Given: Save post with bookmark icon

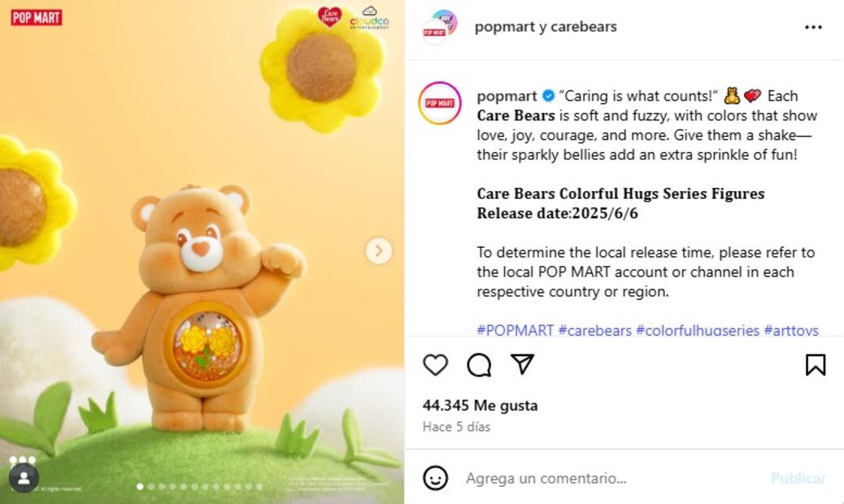Looking at the screenshot, I should (816, 365).
